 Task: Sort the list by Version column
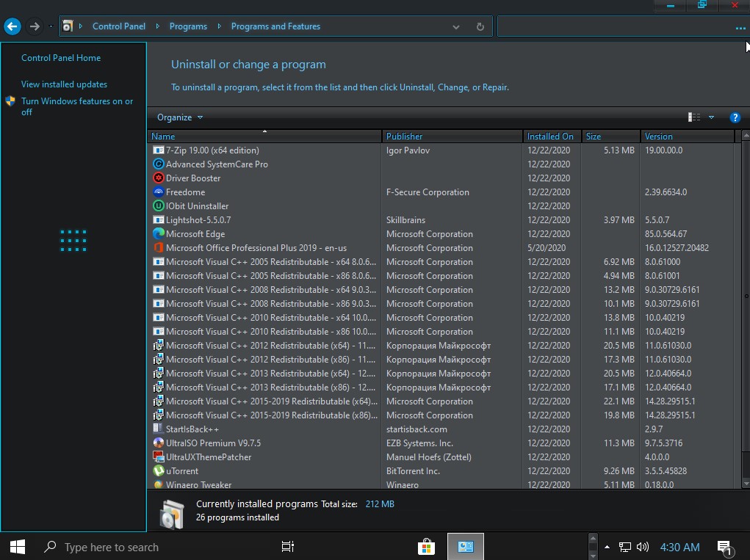coord(687,137)
